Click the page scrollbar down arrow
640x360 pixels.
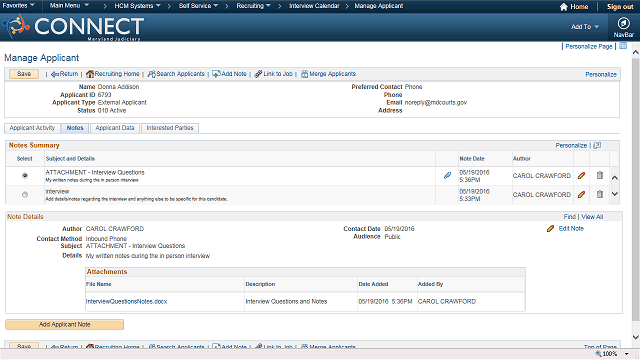(x=636, y=337)
